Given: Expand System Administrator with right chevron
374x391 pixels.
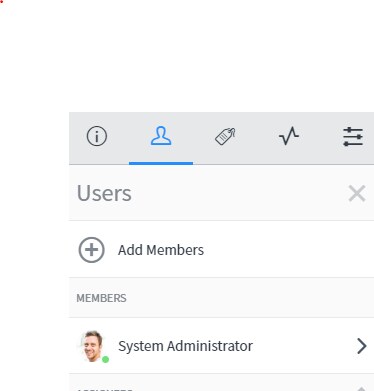Looking at the screenshot, I should tap(362, 346).
